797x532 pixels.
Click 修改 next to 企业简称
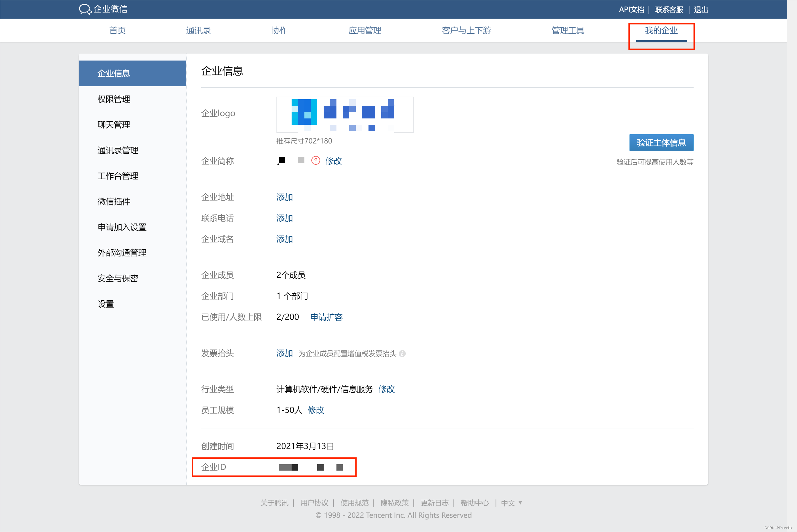coord(334,161)
